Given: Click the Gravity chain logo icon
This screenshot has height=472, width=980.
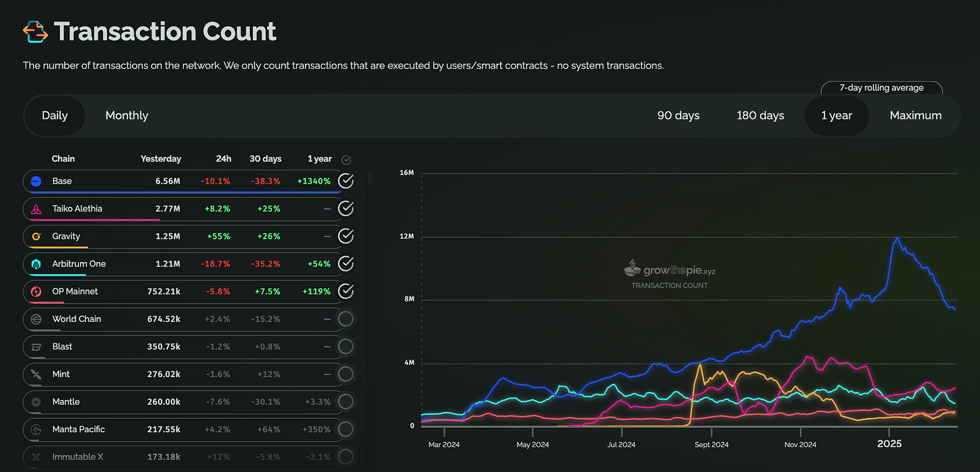Looking at the screenshot, I should 36,236.
